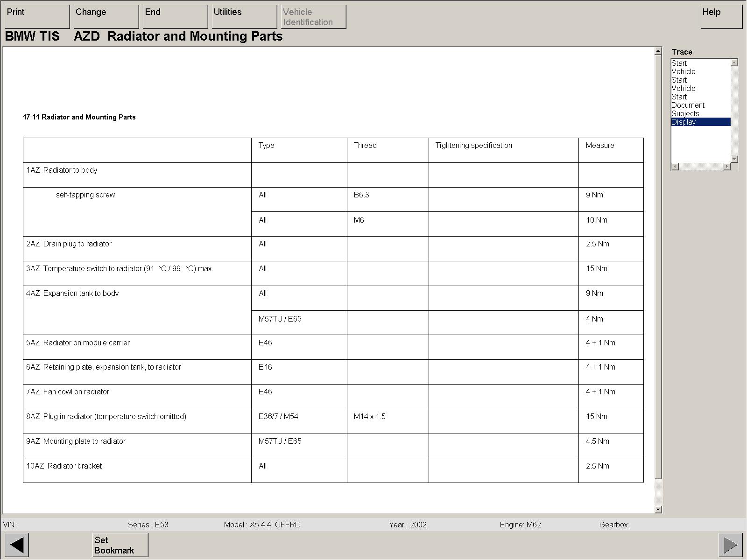Select Subjects in the Trace list

685,114
